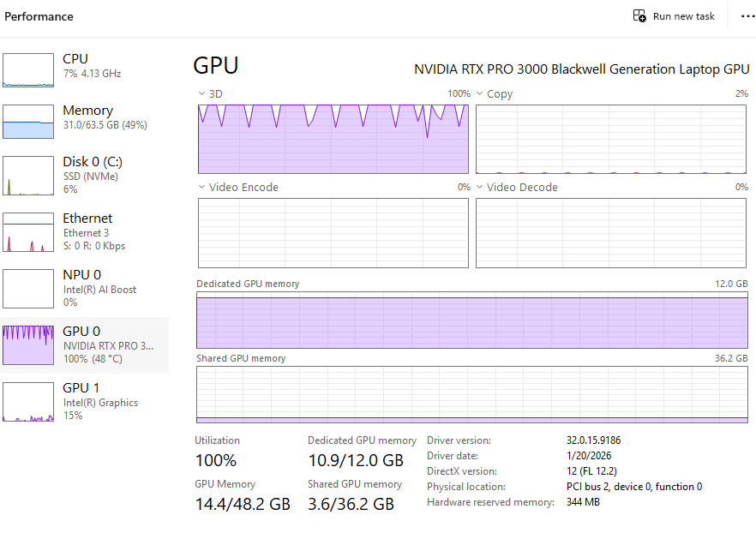Click the Dedicated GPU memory graph
756x533 pixels.
click(471, 320)
